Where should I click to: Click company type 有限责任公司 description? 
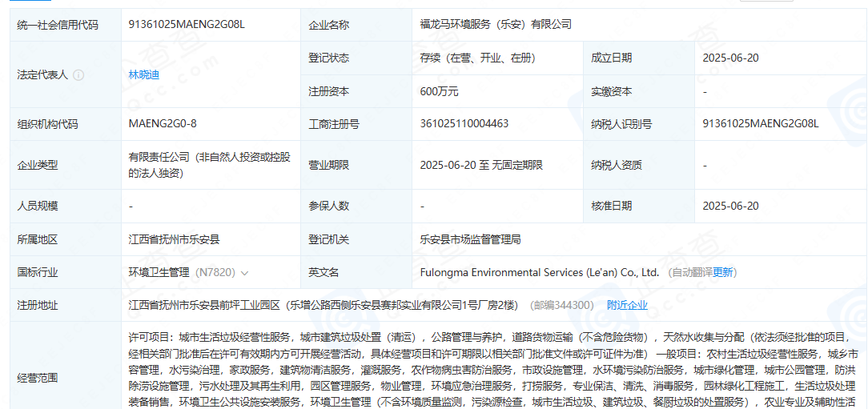(209, 165)
